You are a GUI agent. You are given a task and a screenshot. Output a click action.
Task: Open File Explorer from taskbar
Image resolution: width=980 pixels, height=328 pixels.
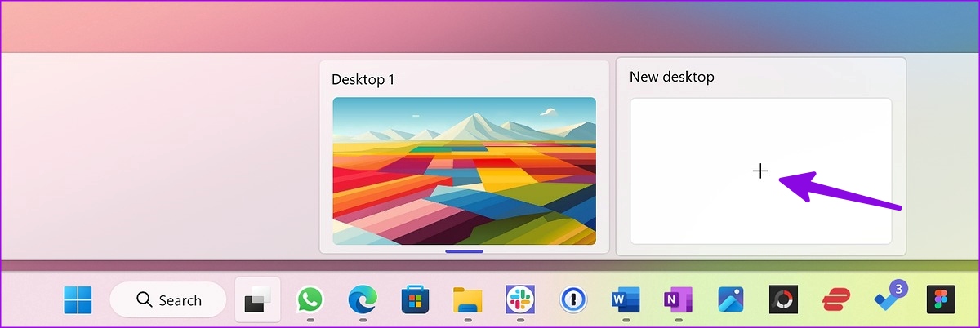point(468,300)
